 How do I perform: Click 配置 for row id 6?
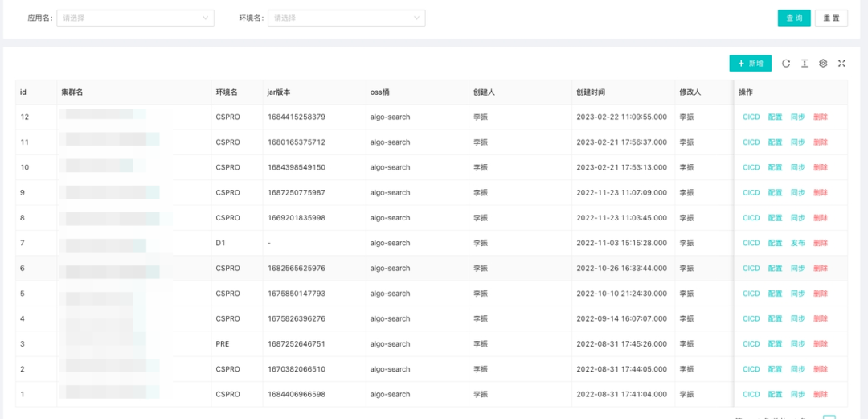click(775, 269)
